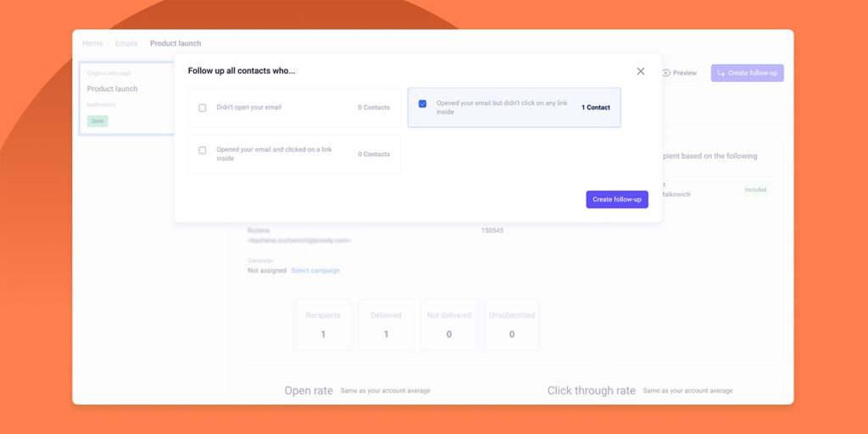Close the follow-up dialog with the X

pyautogui.click(x=641, y=71)
